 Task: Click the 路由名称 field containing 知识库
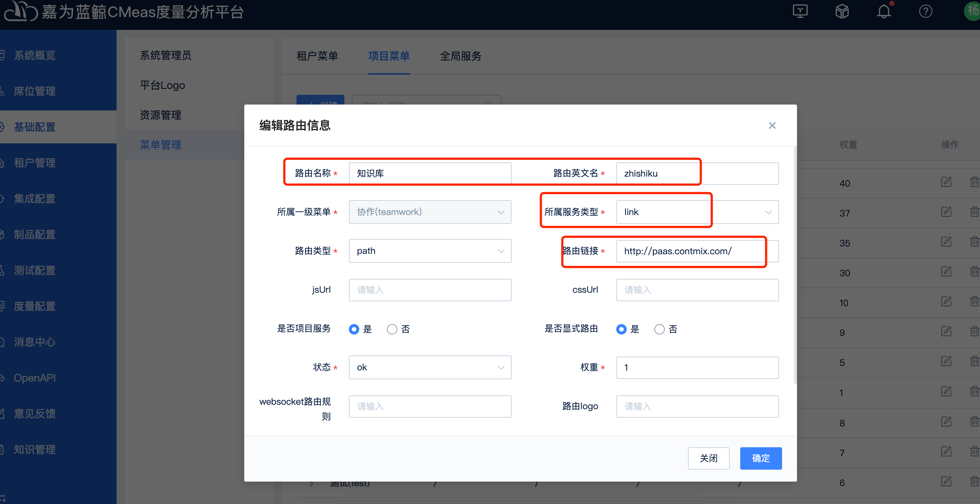(430, 174)
